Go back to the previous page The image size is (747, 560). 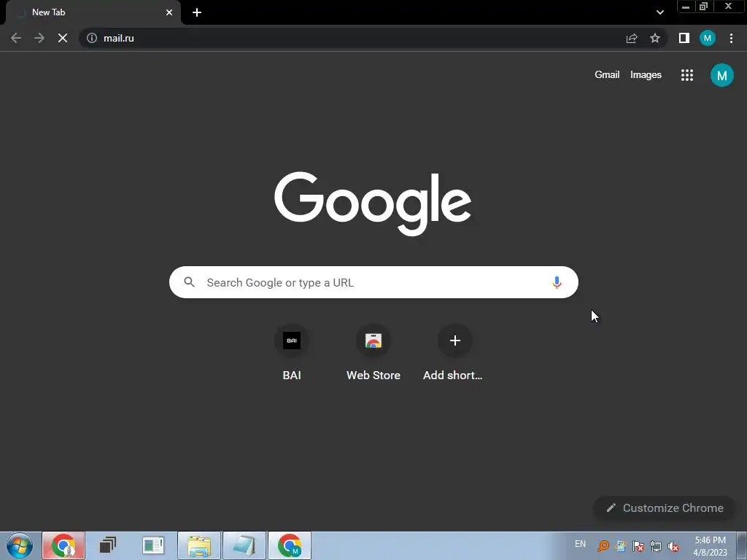(x=16, y=38)
